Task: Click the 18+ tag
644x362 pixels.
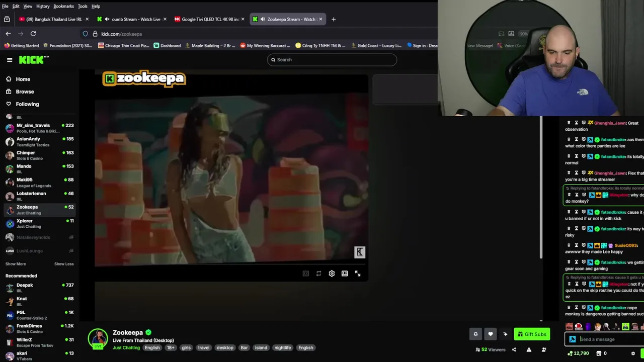Action: coord(171,348)
